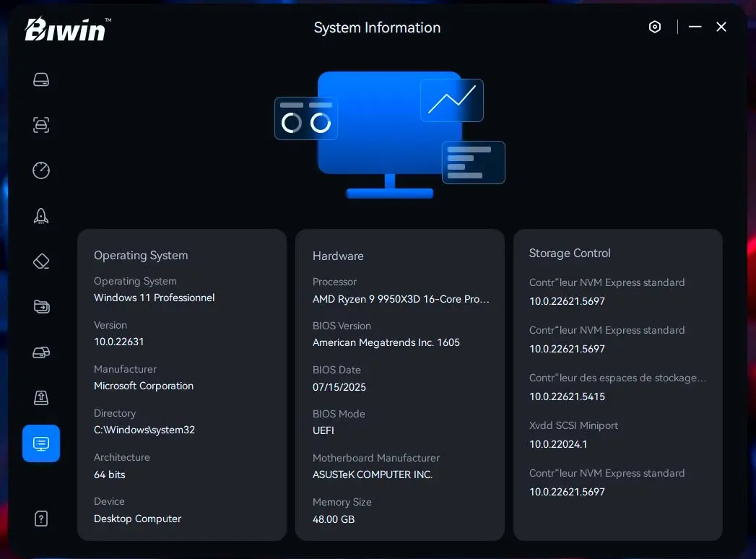Click the Xvdd SCSI Miniport entry
This screenshot has height=559, width=756.
573,426
